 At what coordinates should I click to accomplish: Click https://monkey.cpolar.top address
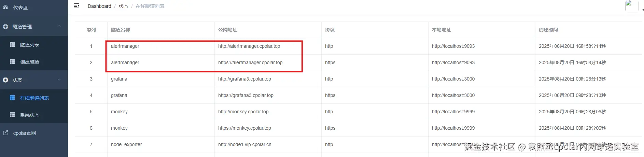point(244,128)
